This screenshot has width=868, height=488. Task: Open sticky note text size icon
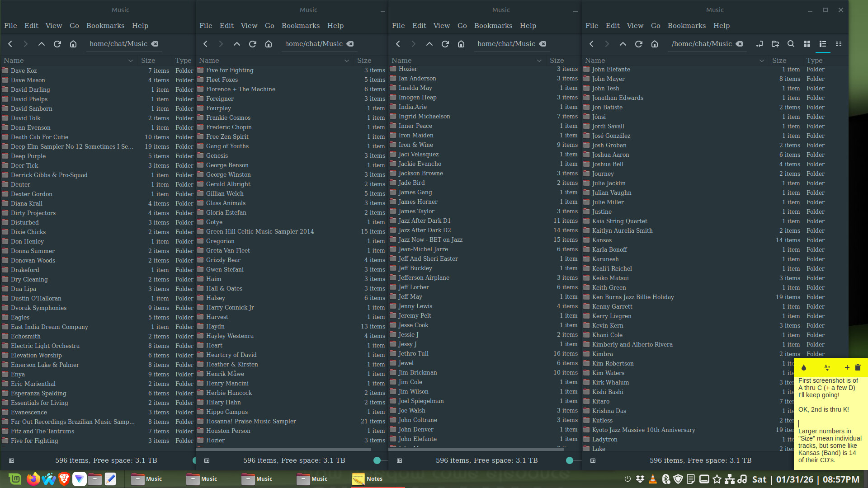click(x=827, y=368)
